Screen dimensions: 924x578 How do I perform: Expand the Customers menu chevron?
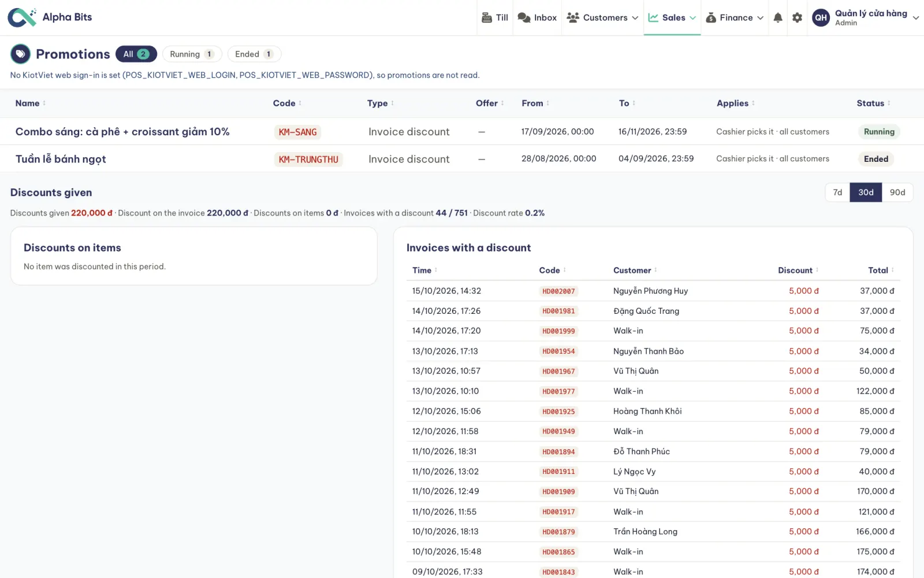point(635,18)
